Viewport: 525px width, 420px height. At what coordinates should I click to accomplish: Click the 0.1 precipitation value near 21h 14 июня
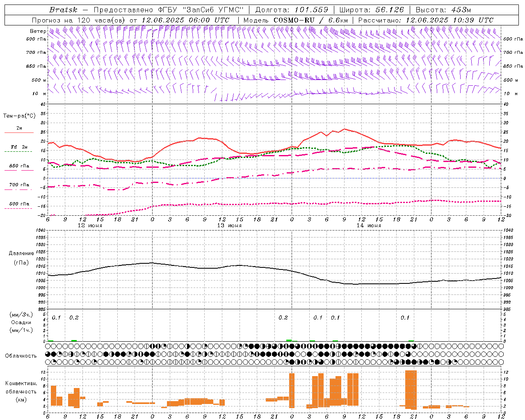click(405, 317)
